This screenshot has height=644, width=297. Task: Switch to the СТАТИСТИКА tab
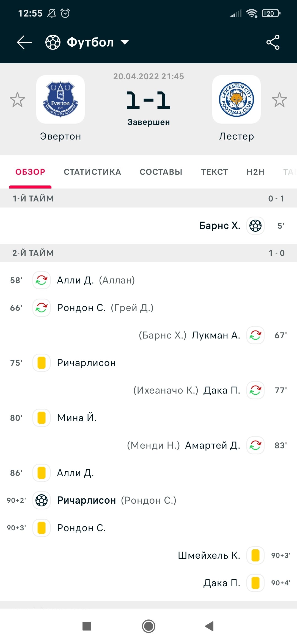[x=92, y=172]
